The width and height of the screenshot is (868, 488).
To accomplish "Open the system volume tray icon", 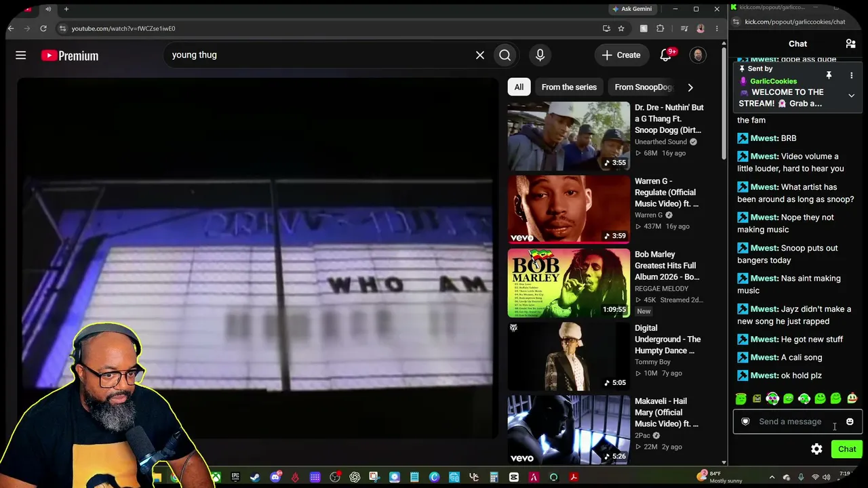I will pos(827,477).
